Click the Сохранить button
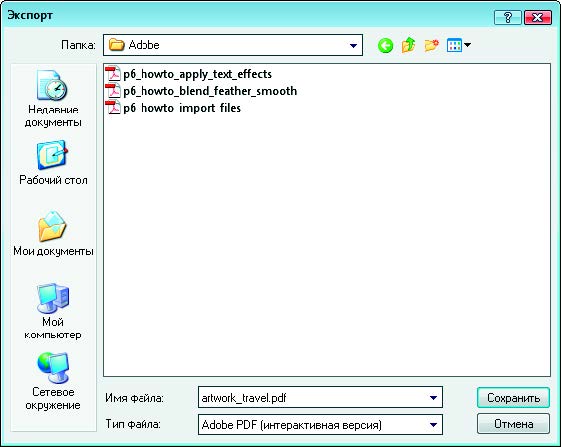Image resolution: width=561 pixels, height=447 pixels. (x=513, y=398)
